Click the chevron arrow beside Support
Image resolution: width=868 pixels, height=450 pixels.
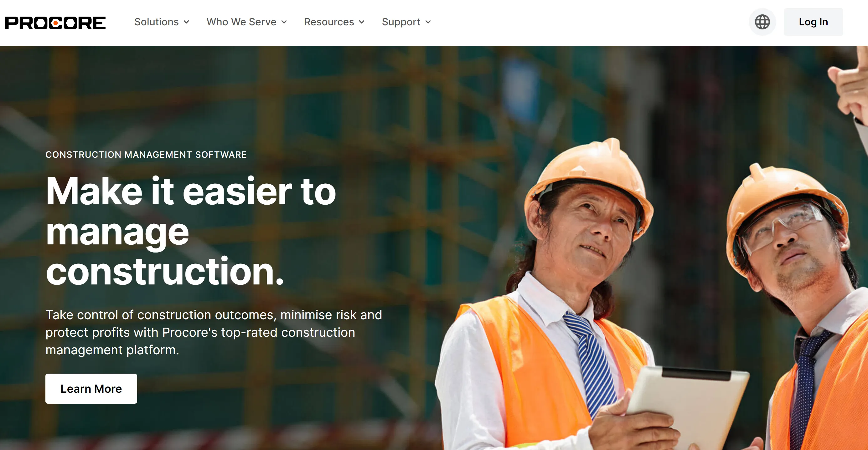click(x=428, y=22)
